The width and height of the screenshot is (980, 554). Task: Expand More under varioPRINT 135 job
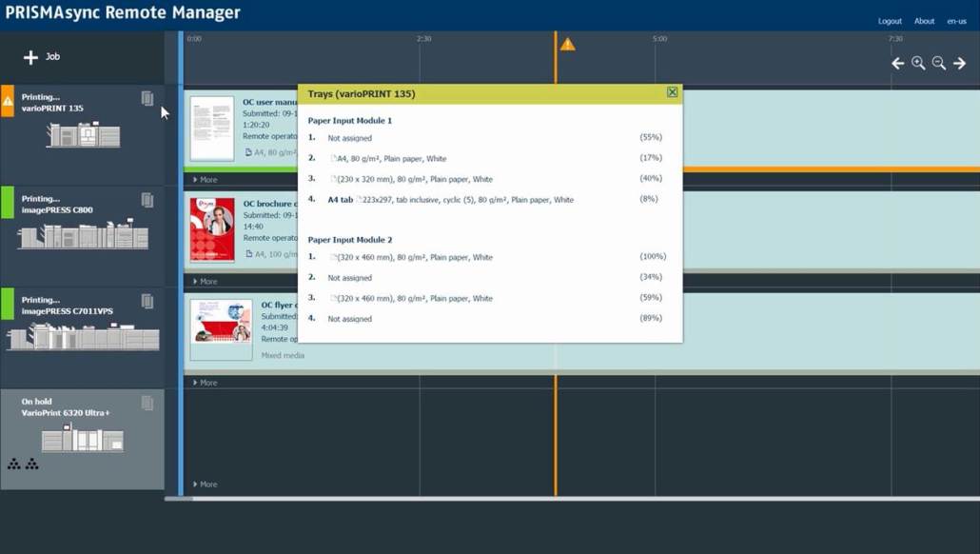[x=205, y=180]
